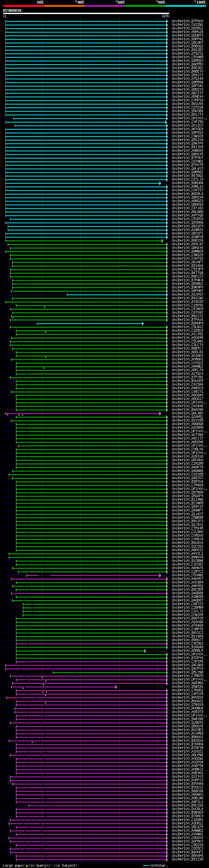Click hit label UniRef100_A1A0Q6
Viewport: 209px width, 868px height.
pyautogui.click(x=187, y=622)
